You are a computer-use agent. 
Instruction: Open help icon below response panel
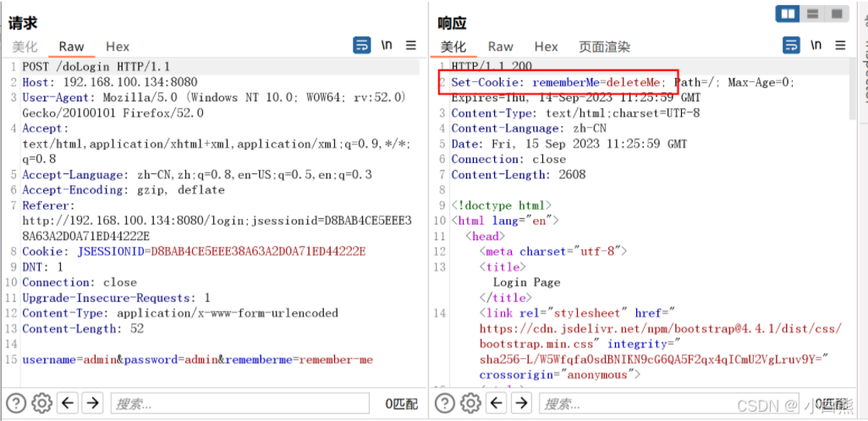point(444,403)
